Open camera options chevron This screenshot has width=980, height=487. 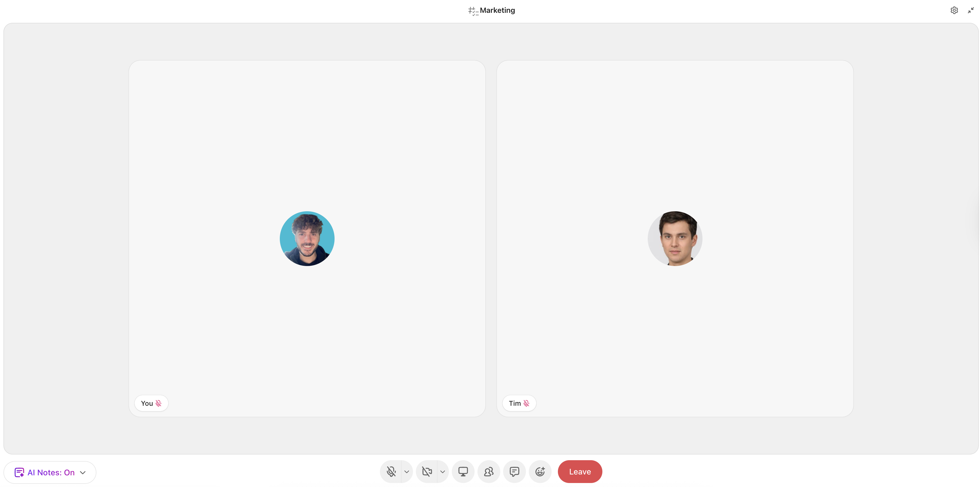(442, 471)
